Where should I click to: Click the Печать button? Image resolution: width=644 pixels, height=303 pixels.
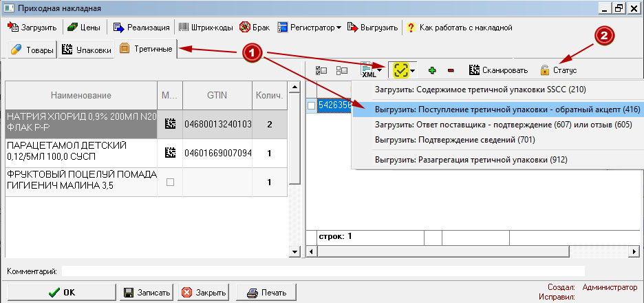click(266, 293)
